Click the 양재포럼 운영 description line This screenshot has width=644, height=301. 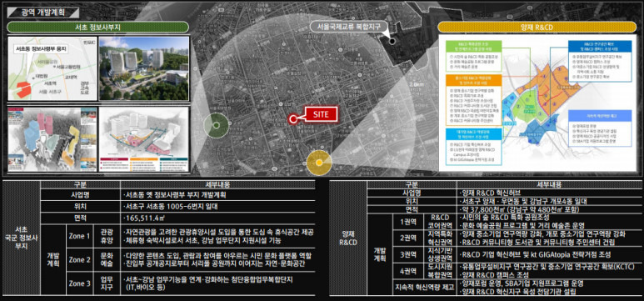coord(522,283)
